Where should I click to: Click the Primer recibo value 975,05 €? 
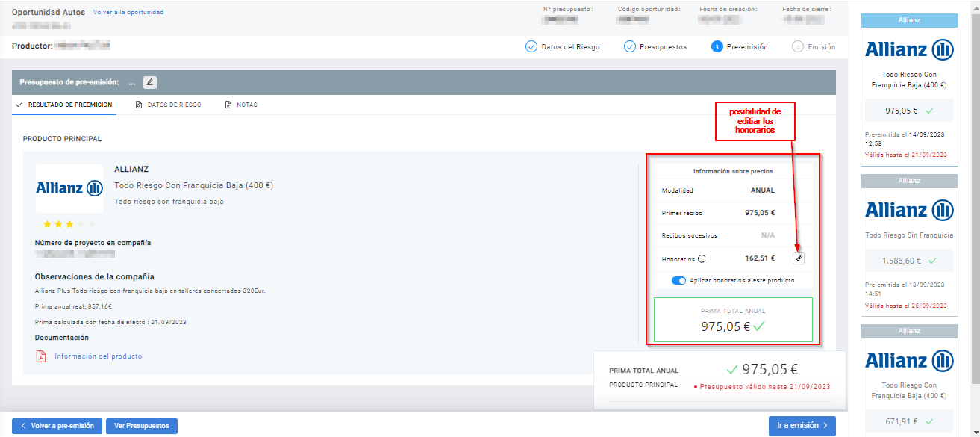point(760,213)
